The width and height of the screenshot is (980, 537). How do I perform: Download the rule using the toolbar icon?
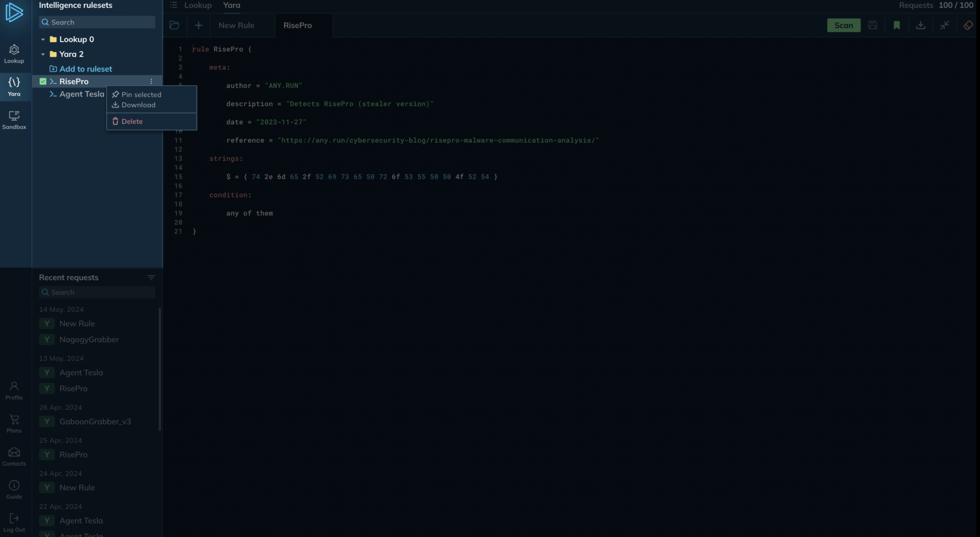[920, 25]
